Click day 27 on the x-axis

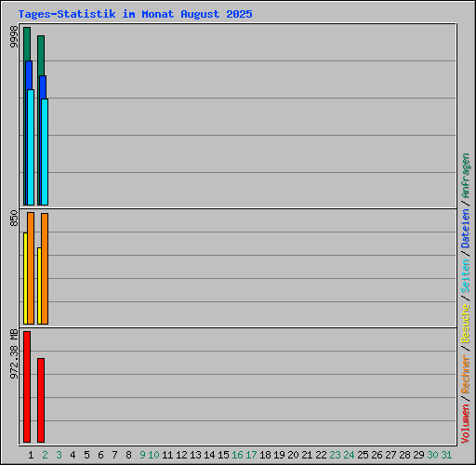pyautogui.click(x=390, y=455)
